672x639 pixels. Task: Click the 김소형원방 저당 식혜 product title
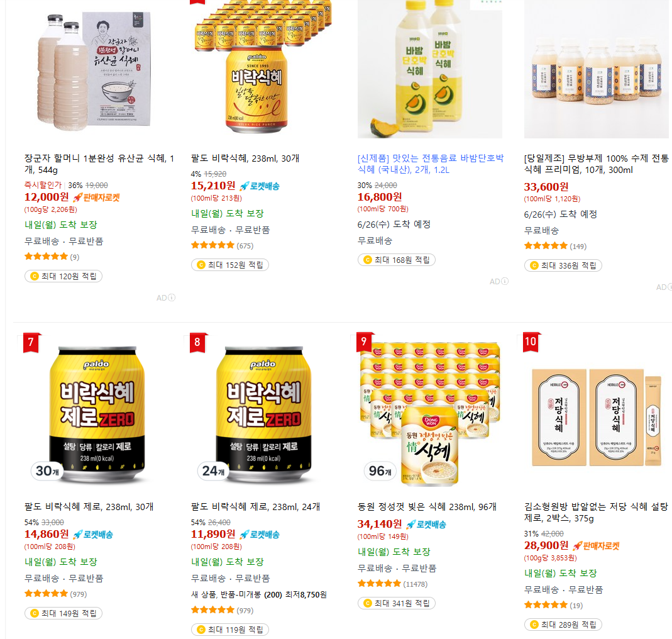point(596,513)
